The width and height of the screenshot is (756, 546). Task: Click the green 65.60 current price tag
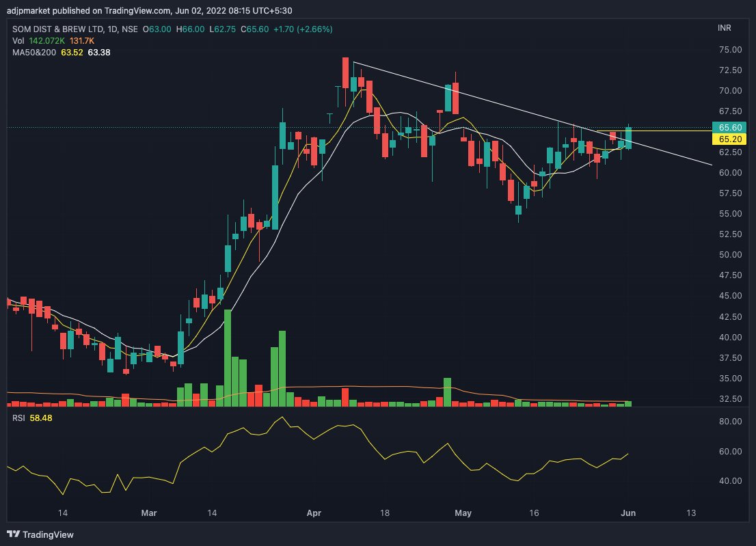[x=729, y=127]
